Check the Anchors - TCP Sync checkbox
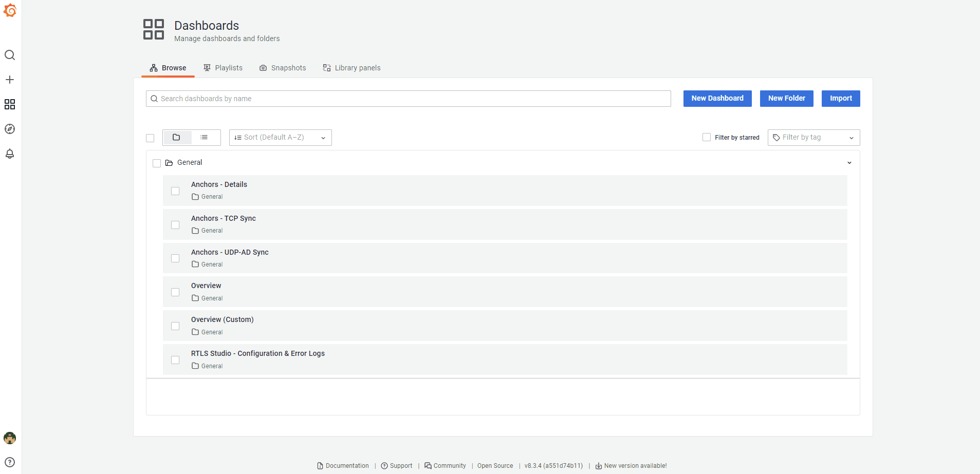 (x=175, y=225)
